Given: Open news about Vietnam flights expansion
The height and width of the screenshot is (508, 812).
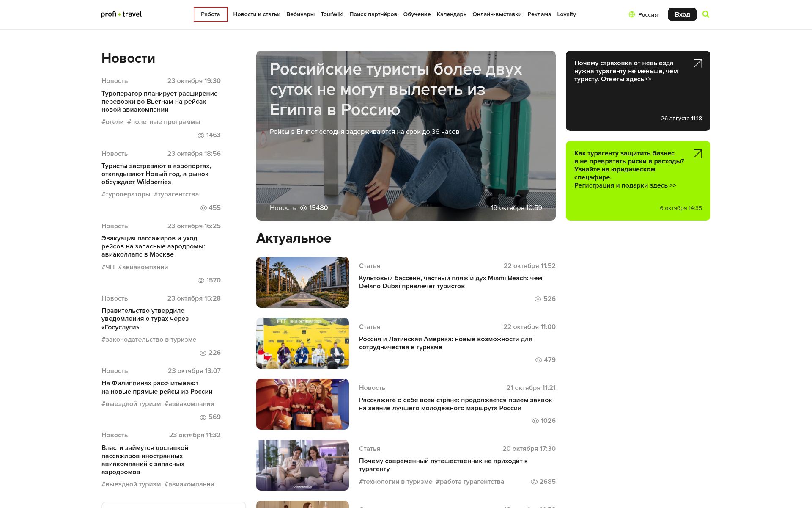Looking at the screenshot, I should (159, 102).
